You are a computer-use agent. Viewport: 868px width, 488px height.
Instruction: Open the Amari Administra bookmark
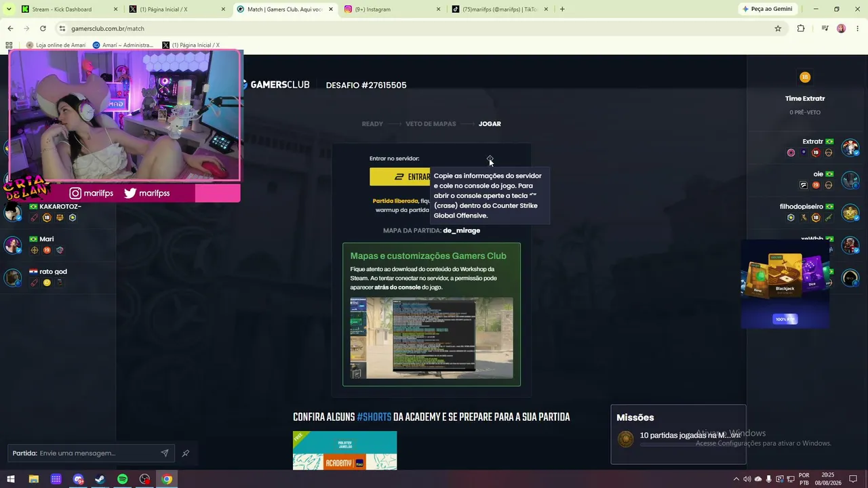[123, 45]
